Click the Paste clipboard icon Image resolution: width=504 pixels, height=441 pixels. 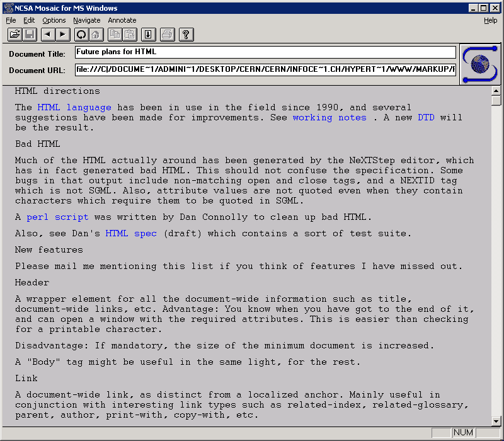[130, 35]
